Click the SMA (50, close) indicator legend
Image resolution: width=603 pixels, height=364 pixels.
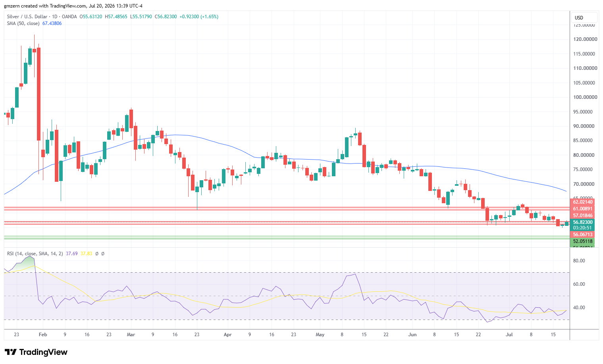point(23,23)
